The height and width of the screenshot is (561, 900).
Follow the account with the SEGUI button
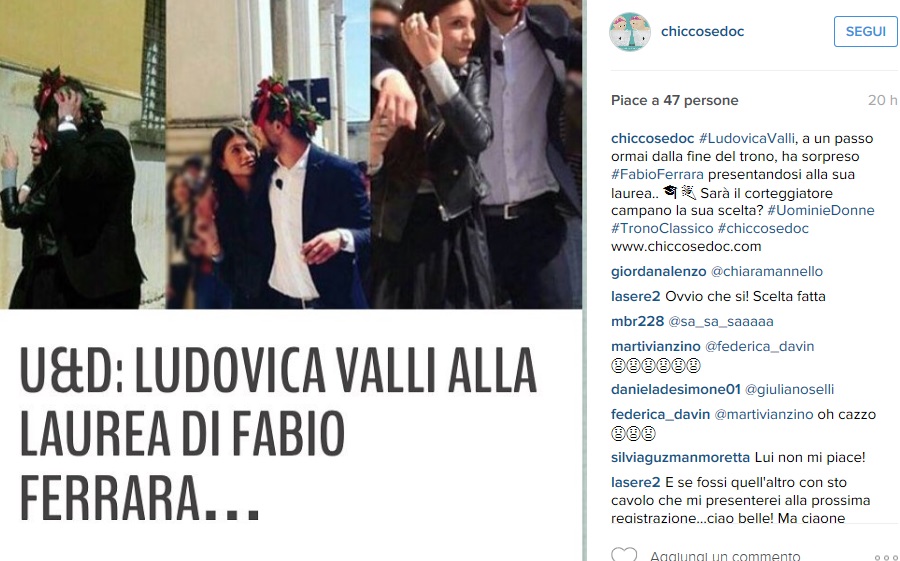pos(865,32)
